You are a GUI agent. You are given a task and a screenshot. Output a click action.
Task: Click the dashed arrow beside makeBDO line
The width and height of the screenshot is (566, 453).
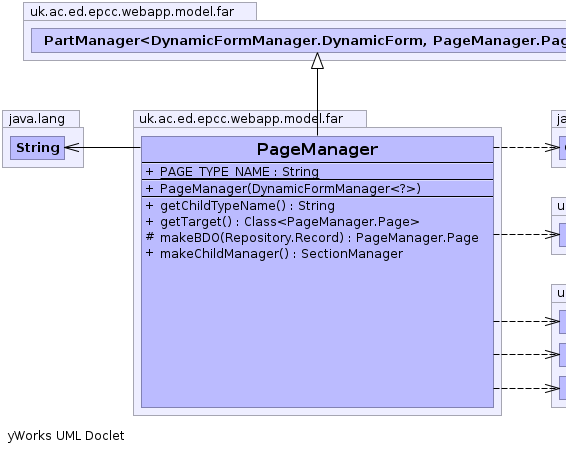[526, 235]
